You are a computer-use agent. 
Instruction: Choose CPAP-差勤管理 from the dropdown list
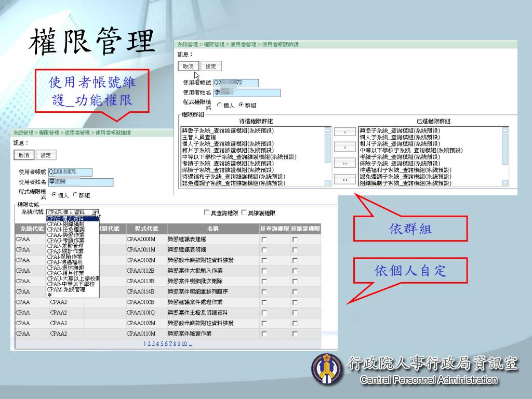click(73, 246)
